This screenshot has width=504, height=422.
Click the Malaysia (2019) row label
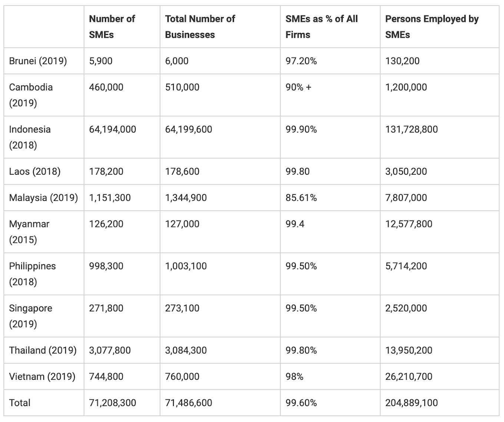click(x=43, y=198)
